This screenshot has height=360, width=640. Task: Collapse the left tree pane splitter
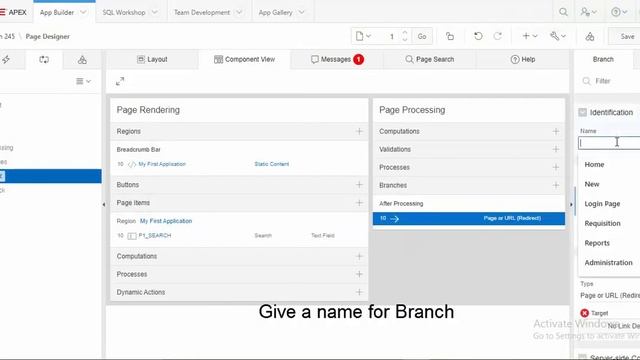104,204
